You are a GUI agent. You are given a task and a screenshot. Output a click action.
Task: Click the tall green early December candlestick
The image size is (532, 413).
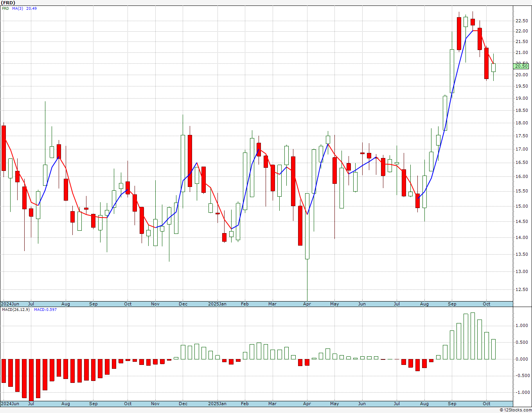coord(183,163)
